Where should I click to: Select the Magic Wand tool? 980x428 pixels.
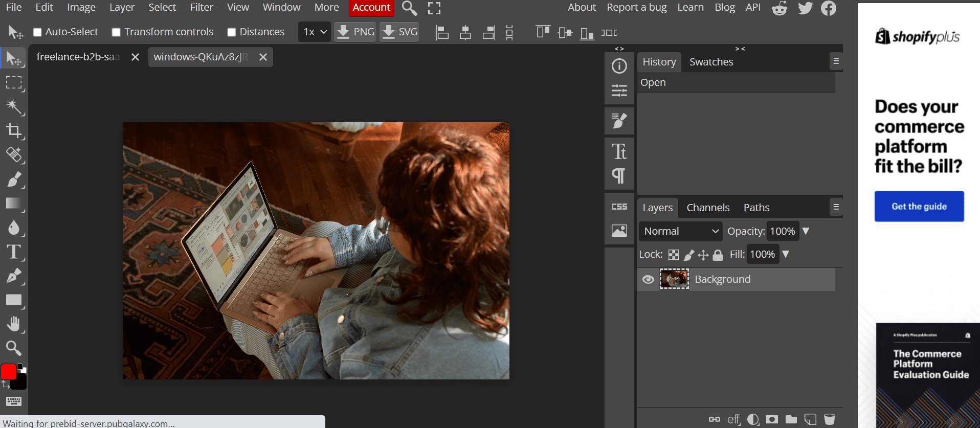[13, 106]
